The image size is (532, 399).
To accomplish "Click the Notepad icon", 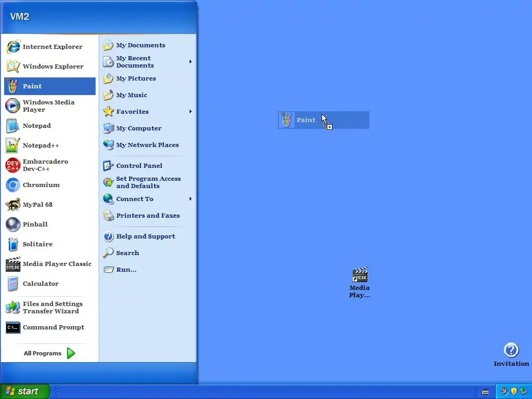I will [x=13, y=126].
